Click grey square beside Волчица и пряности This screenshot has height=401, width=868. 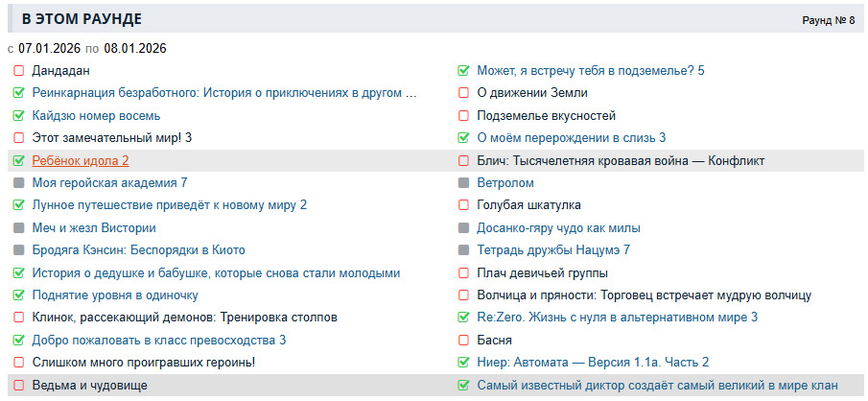(x=464, y=295)
